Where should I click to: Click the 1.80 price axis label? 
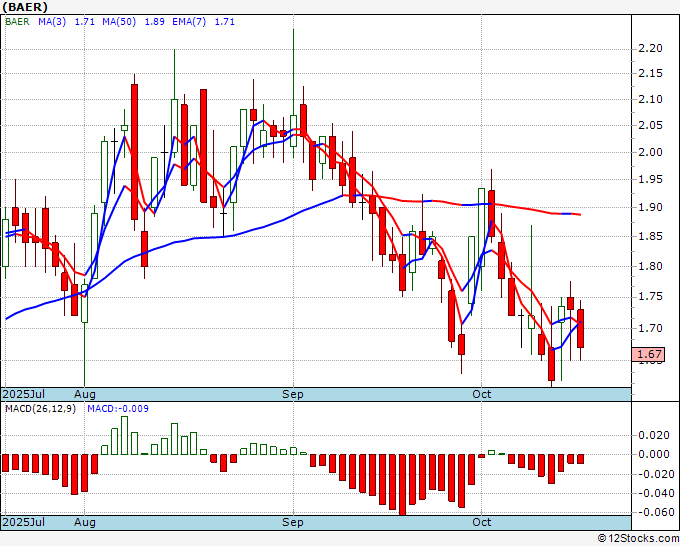(x=651, y=266)
